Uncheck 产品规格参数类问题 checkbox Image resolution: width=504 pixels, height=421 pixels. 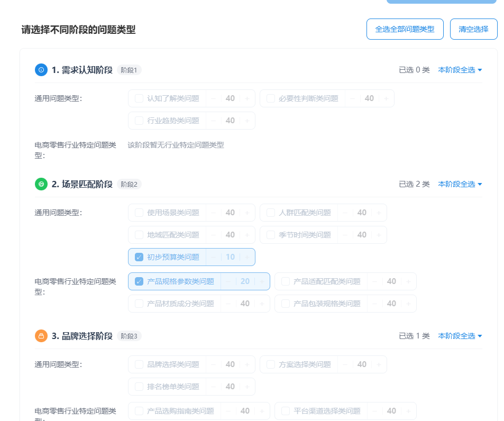(x=139, y=281)
